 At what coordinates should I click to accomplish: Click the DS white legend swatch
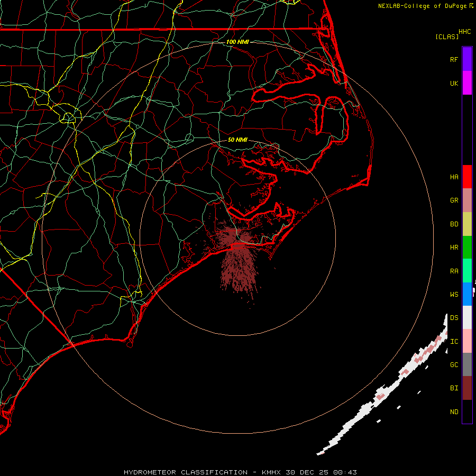(467, 317)
